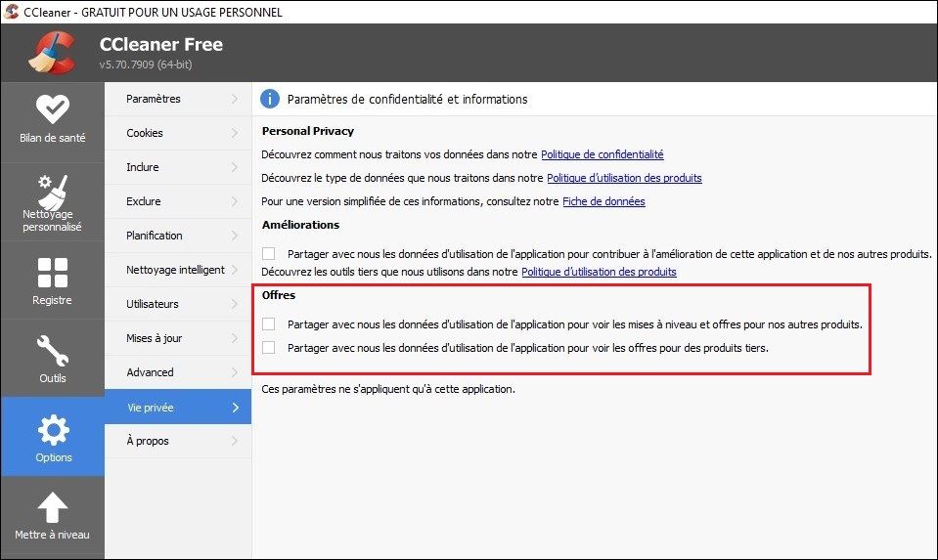Click version text v5.70.7909 (64-bit)
Viewport: 938px width, 560px height.
click(146, 65)
